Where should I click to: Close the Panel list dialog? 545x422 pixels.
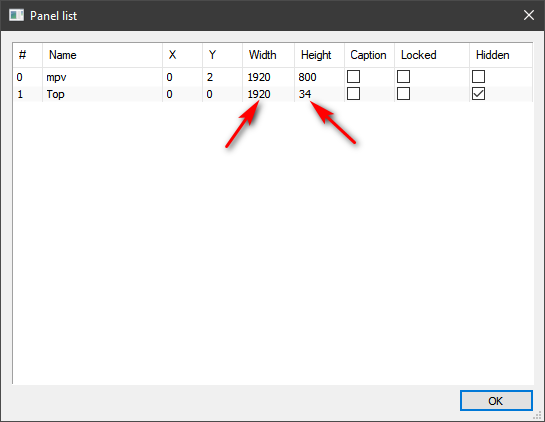pos(529,15)
